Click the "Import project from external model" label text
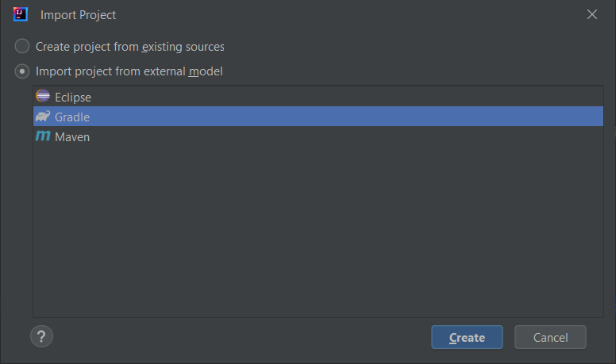 tap(129, 71)
